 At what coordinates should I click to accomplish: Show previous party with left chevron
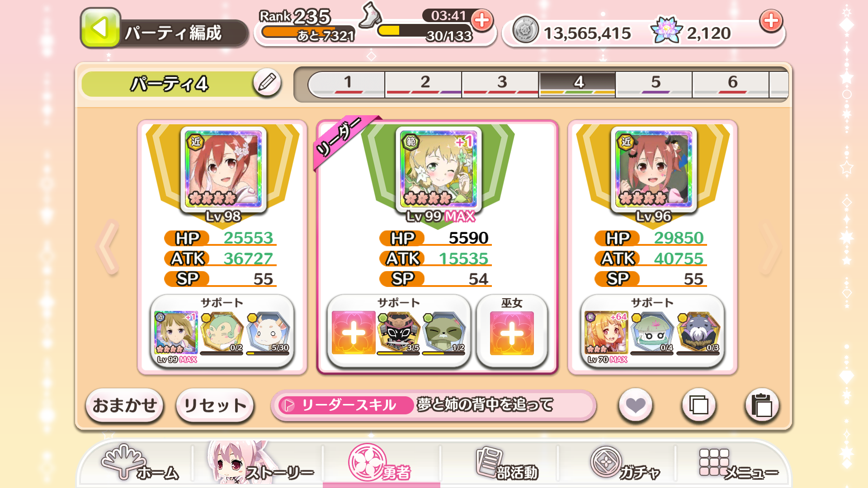[x=108, y=247]
